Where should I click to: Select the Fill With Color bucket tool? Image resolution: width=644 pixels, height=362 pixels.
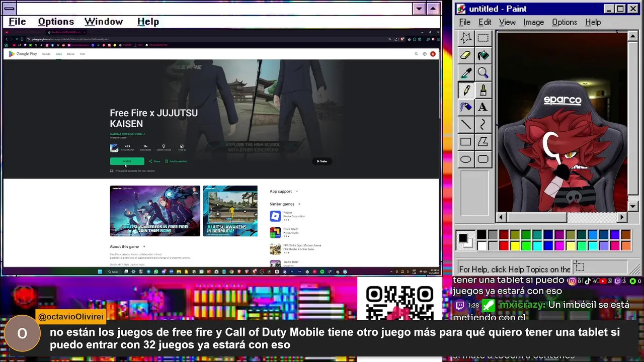483,55
